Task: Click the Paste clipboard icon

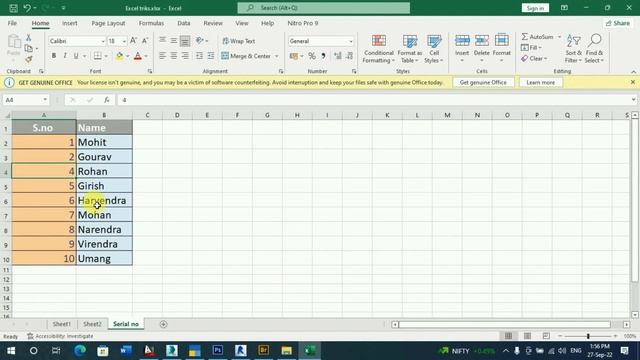Action: click(x=14, y=42)
